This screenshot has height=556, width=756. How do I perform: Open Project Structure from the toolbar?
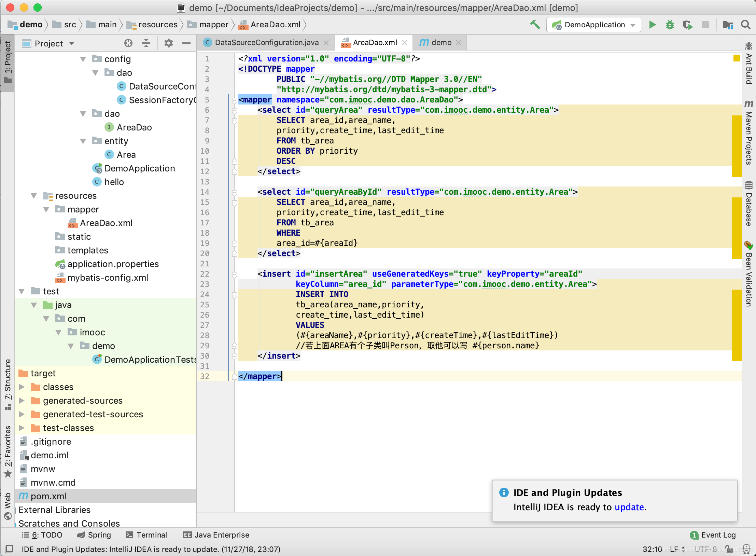pos(728,25)
